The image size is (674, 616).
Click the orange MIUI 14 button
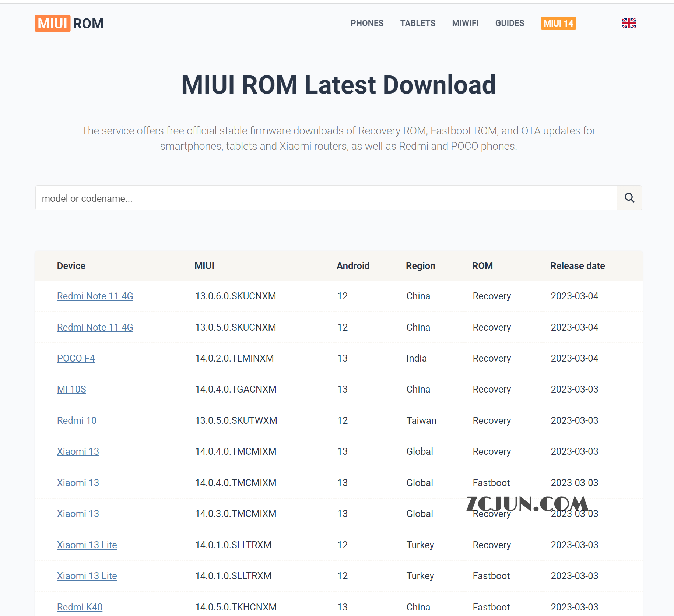click(558, 23)
